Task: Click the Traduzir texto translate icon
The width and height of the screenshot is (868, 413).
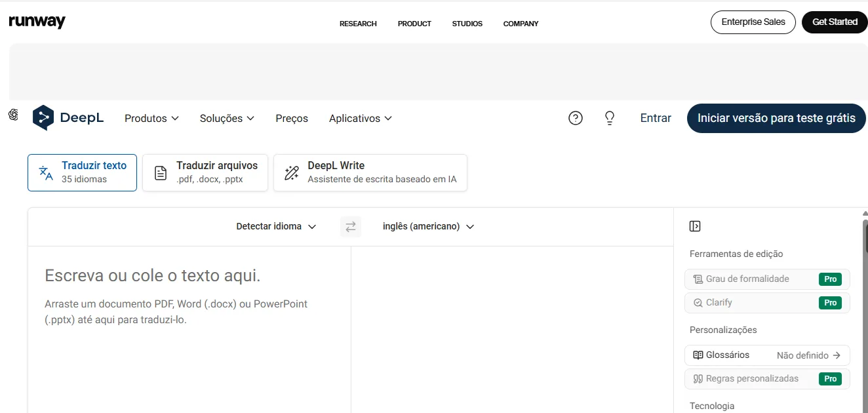Action: pos(46,172)
